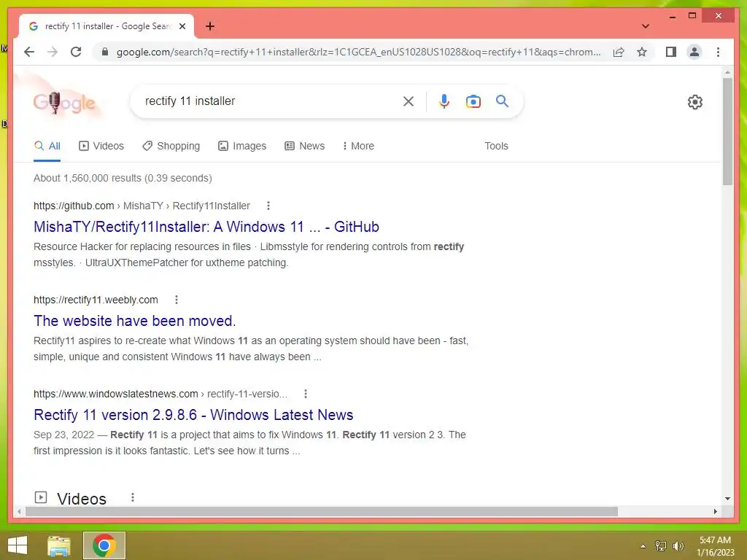This screenshot has width=747, height=560.
Task: Click the horizontal scrollbar left arrow
Action: [19, 511]
